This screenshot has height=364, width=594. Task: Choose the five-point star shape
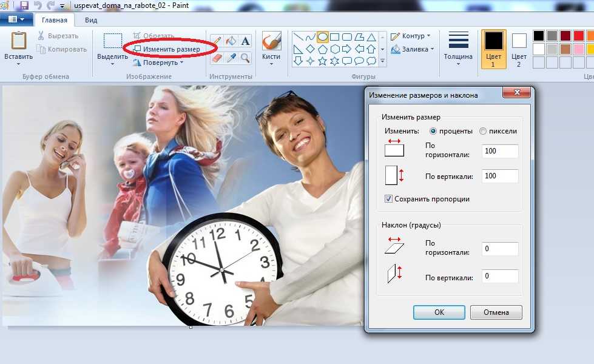click(x=322, y=61)
